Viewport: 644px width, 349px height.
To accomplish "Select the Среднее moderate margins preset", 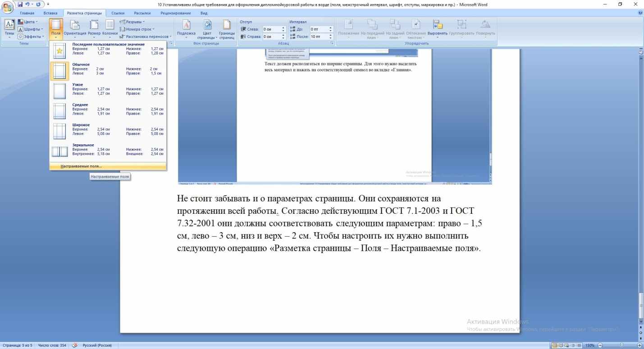I will coord(108,111).
